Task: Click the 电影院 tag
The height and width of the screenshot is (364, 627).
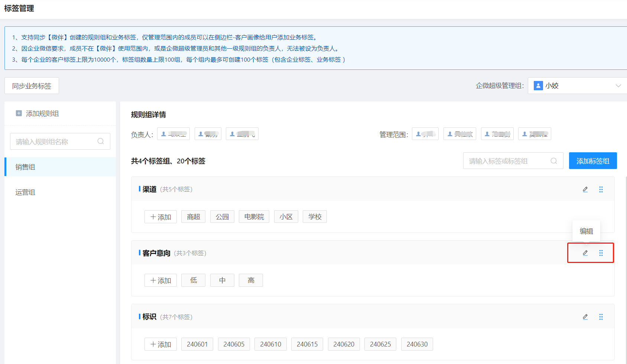Action: pos(254,217)
